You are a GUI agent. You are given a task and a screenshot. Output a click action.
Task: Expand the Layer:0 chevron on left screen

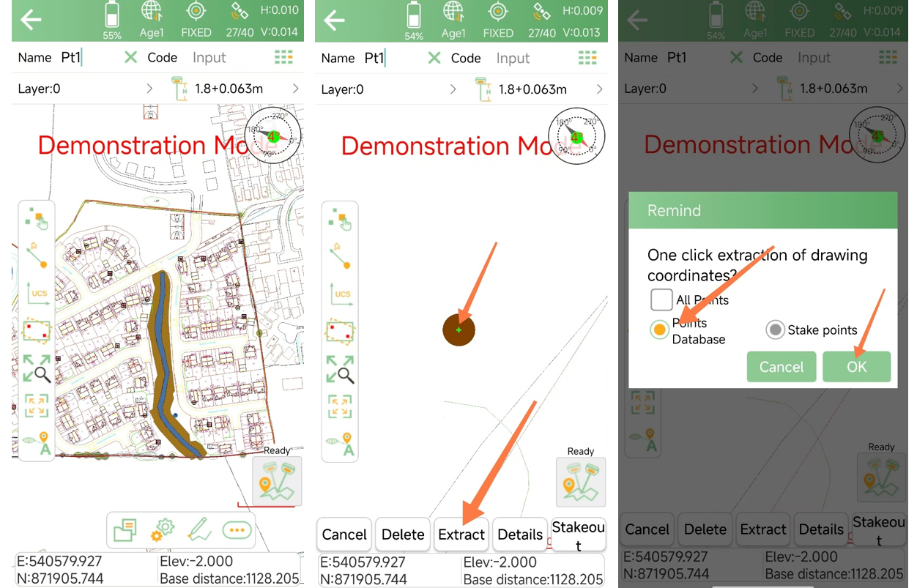click(x=149, y=89)
